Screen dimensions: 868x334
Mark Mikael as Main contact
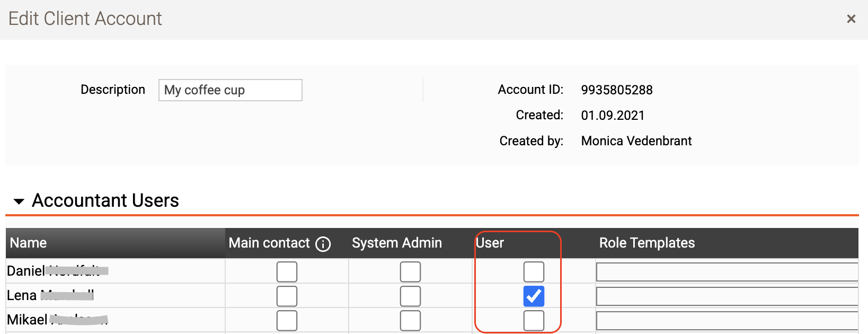tap(287, 321)
